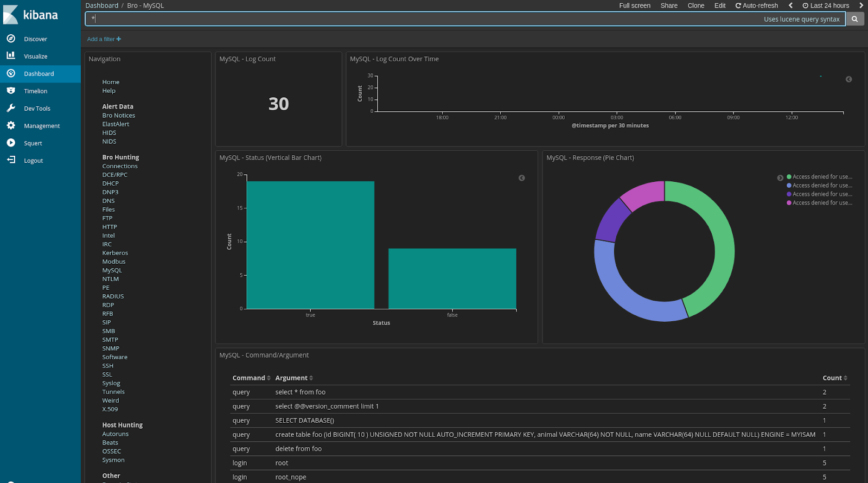Viewport: 868px width, 483px height.
Task: Open HIDS alert link
Action: pos(109,133)
